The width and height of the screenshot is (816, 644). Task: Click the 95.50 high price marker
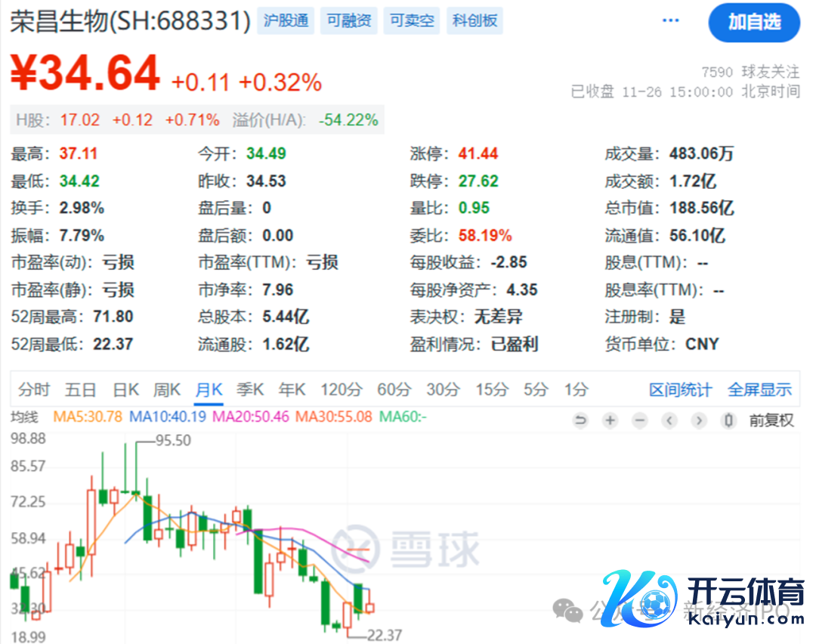point(173,440)
